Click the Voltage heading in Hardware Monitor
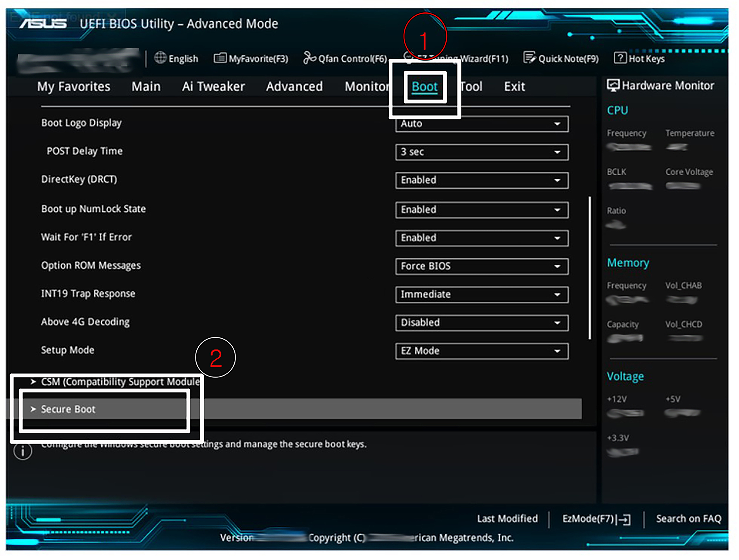739x560 pixels. pyautogui.click(x=625, y=376)
